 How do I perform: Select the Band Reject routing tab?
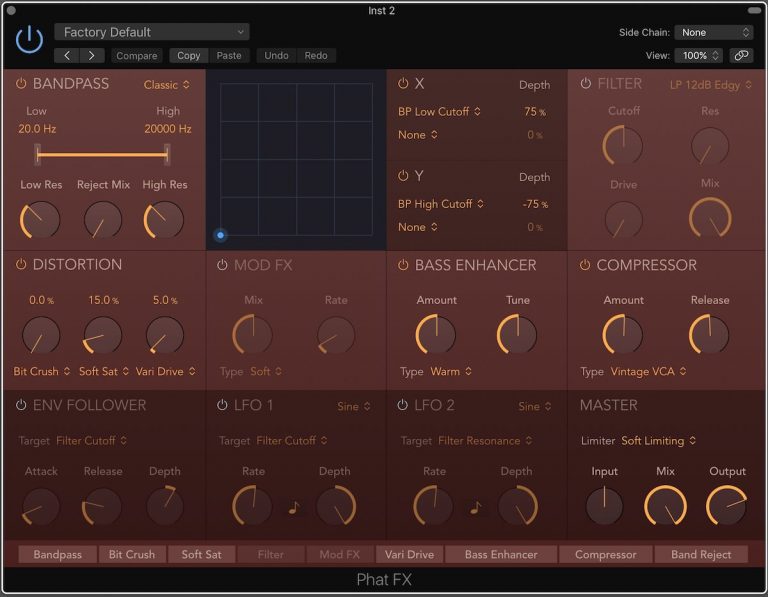(x=701, y=554)
